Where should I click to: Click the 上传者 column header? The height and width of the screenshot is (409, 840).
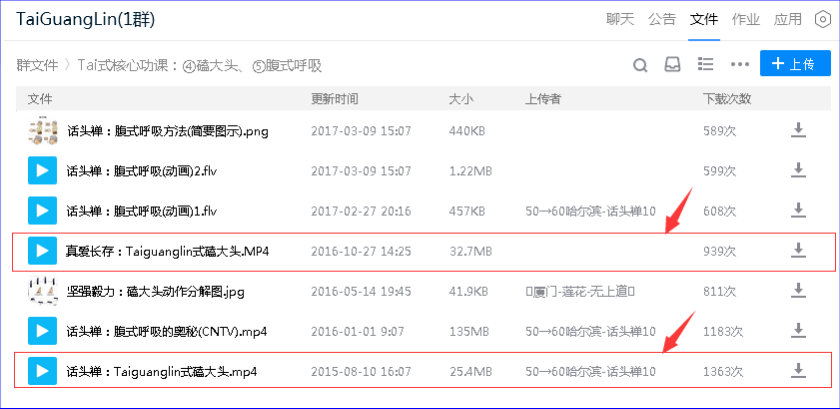pos(543,99)
